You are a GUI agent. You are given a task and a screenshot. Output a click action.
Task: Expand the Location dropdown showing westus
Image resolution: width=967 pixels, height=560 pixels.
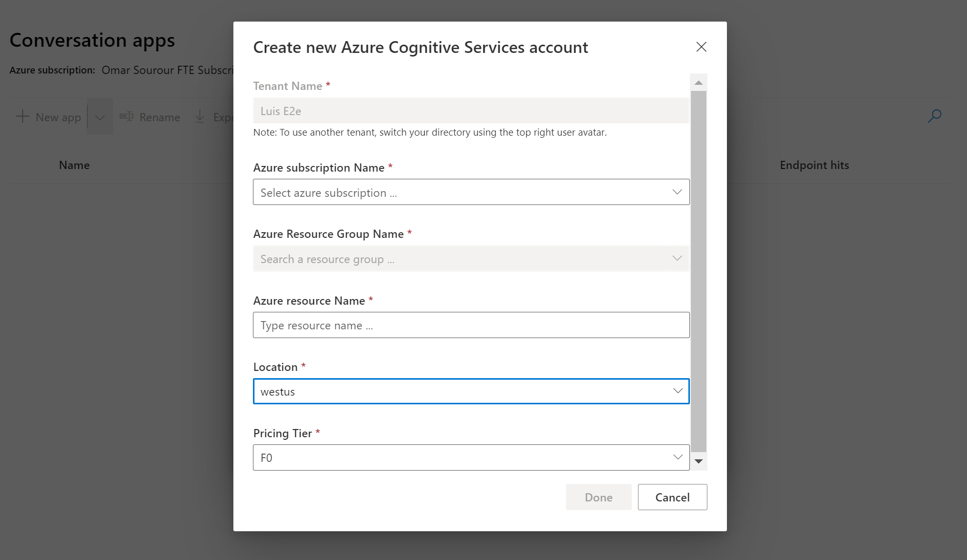click(471, 391)
